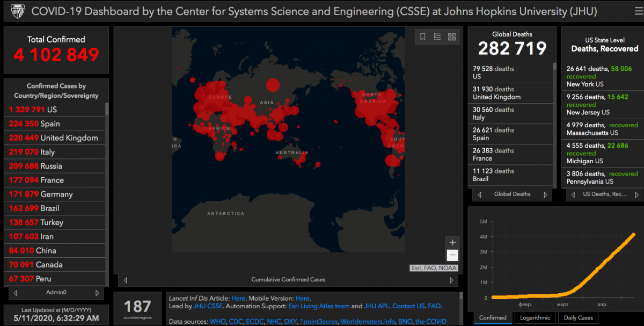
Task: Open the FAQ link
Action: pyautogui.click(x=435, y=306)
